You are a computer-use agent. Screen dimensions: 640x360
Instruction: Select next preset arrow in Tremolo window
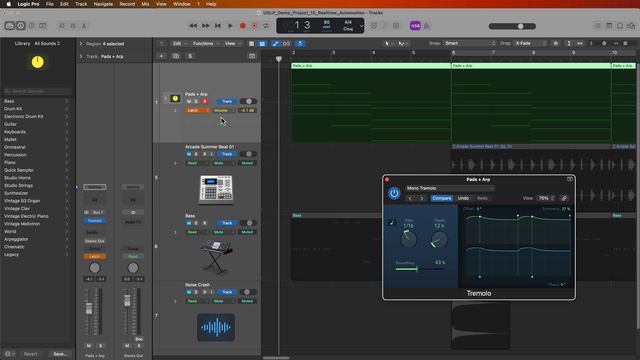click(x=422, y=198)
